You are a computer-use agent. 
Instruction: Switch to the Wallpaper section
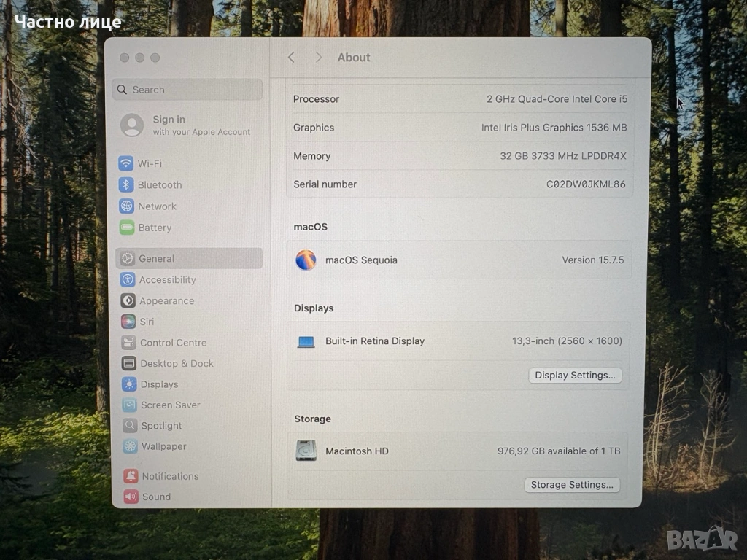(163, 446)
